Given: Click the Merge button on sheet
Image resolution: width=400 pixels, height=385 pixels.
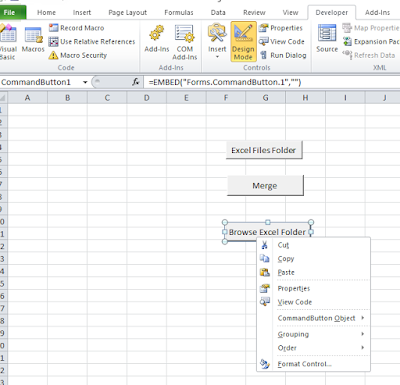Looking at the screenshot, I should click(265, 185).
